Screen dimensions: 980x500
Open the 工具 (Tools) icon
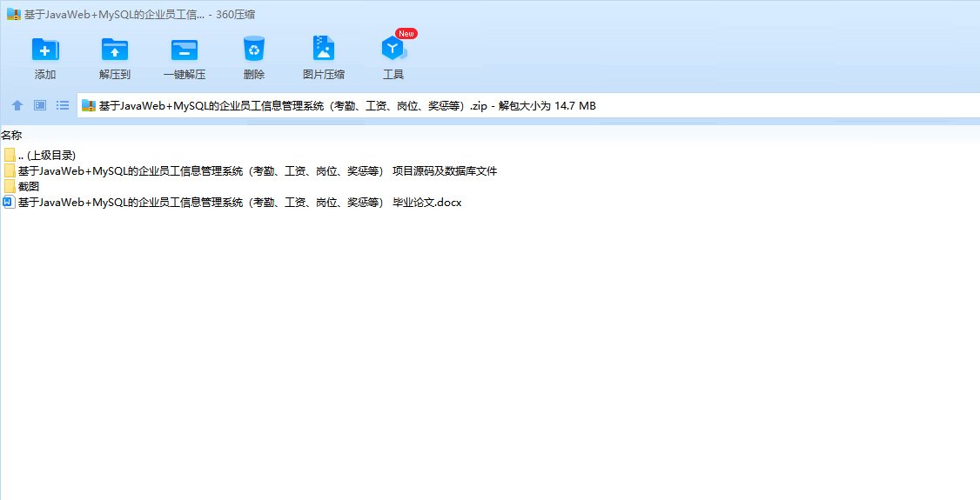tap(393, 49)
